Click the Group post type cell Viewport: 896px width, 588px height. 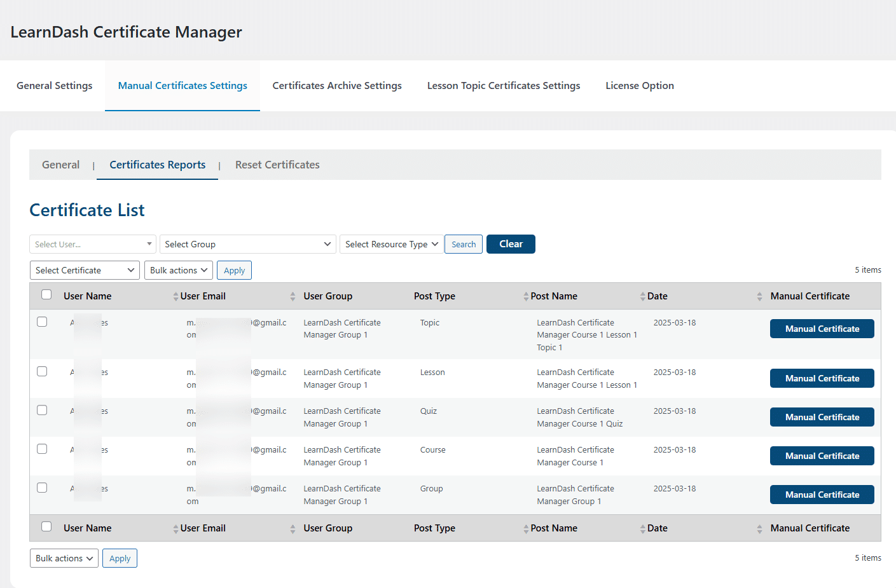[432, 489]
